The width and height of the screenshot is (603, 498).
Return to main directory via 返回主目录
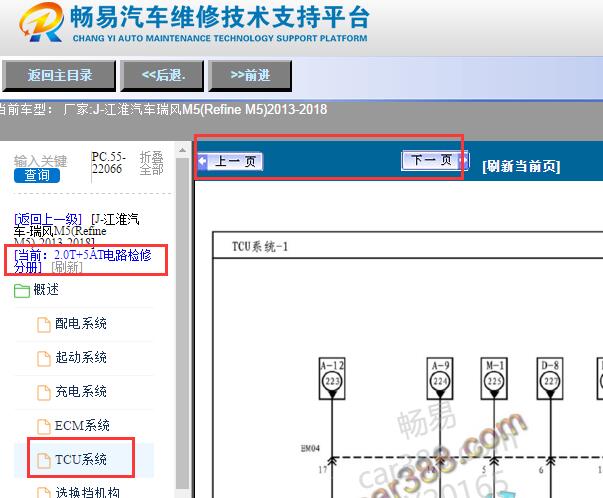59,75
